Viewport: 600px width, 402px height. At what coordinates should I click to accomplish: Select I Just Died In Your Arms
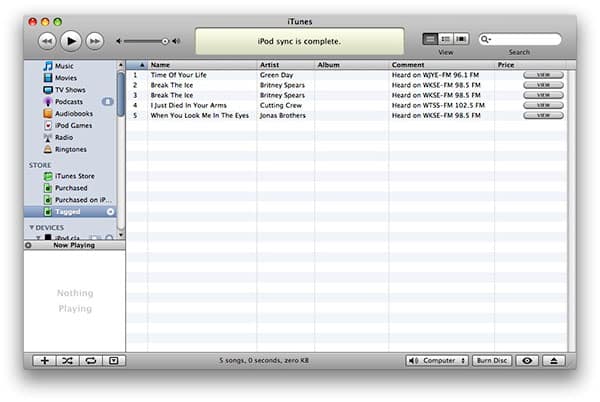(x=188, y=105)
